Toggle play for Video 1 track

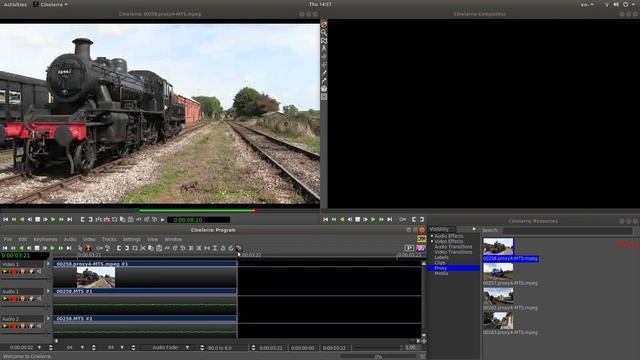tap(5, 271)
